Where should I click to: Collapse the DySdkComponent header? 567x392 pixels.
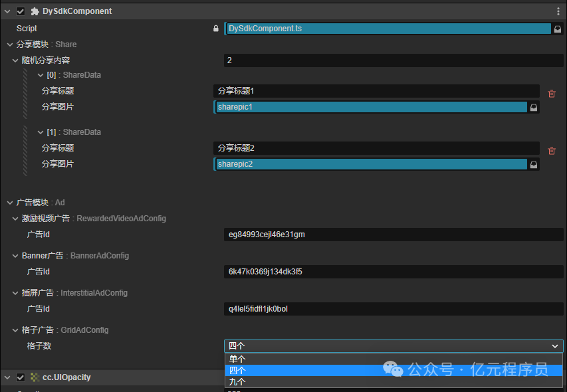[7, 11]
